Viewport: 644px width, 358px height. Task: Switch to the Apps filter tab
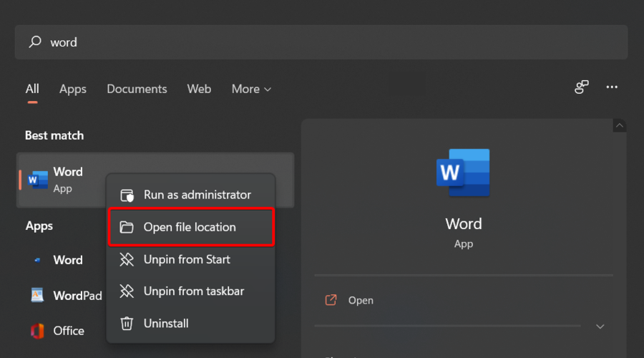point(73,89)
